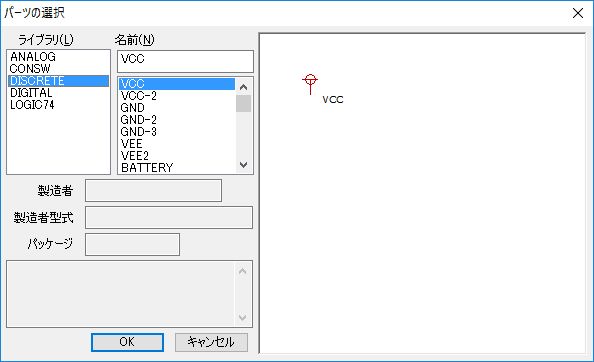
Task: Choose GND-2 from the parts list
Action: (x=177, y=120)
